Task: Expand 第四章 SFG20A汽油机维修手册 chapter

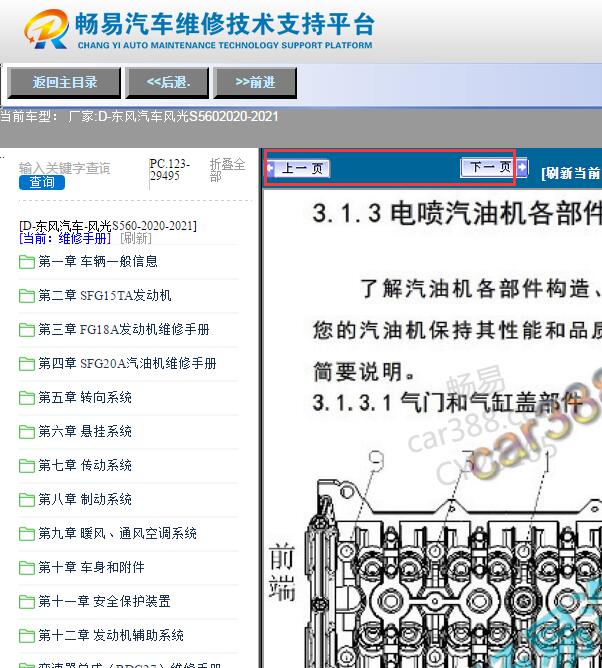Action: tap(127, 363)
